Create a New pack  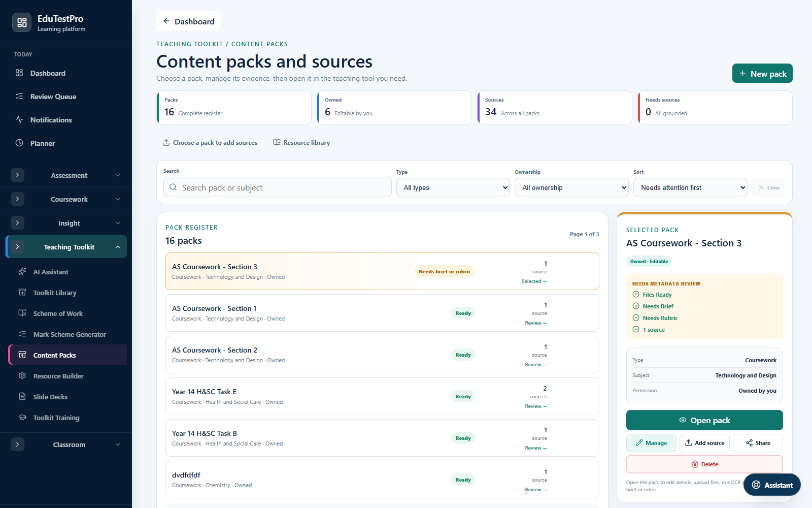point(762,74)
